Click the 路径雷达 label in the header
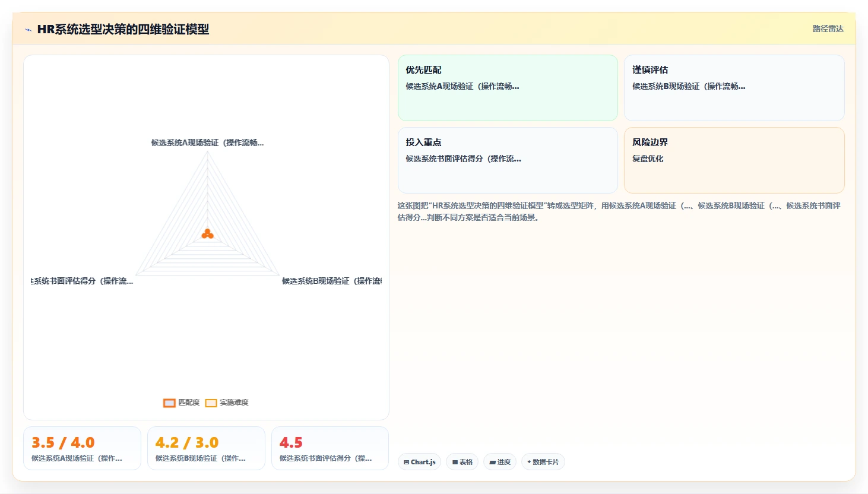Image resolution: width=868 pixels, height=494 pixels. pyautogui.click(x=828, y=28)
